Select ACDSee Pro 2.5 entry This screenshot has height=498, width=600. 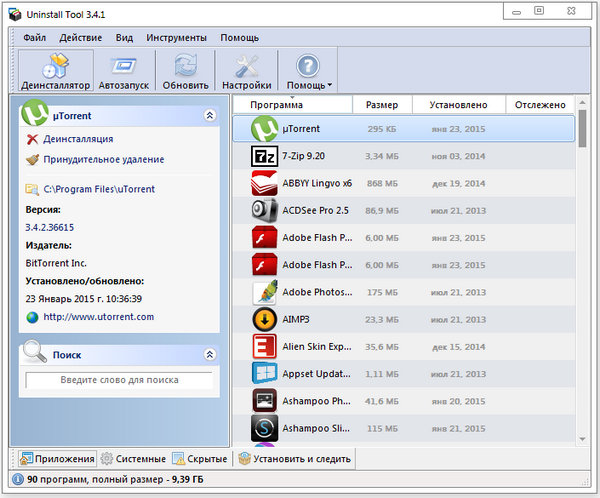pos(314,211)
